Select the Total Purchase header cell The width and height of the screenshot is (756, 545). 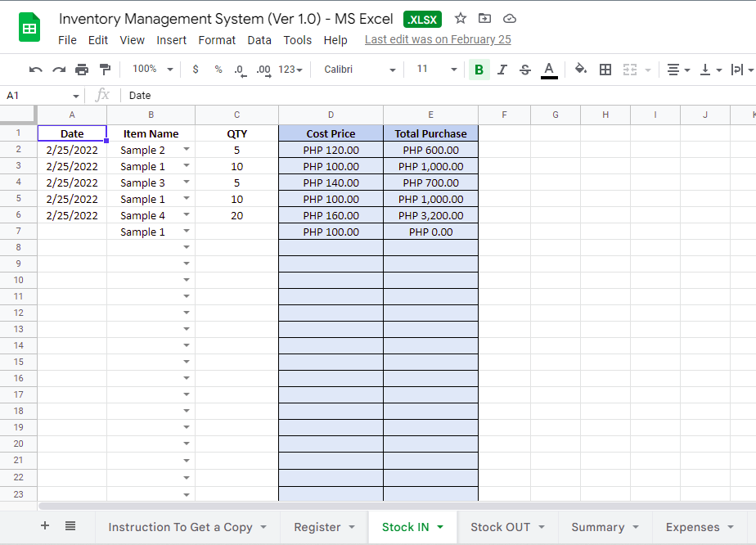[x=430, y=133]
